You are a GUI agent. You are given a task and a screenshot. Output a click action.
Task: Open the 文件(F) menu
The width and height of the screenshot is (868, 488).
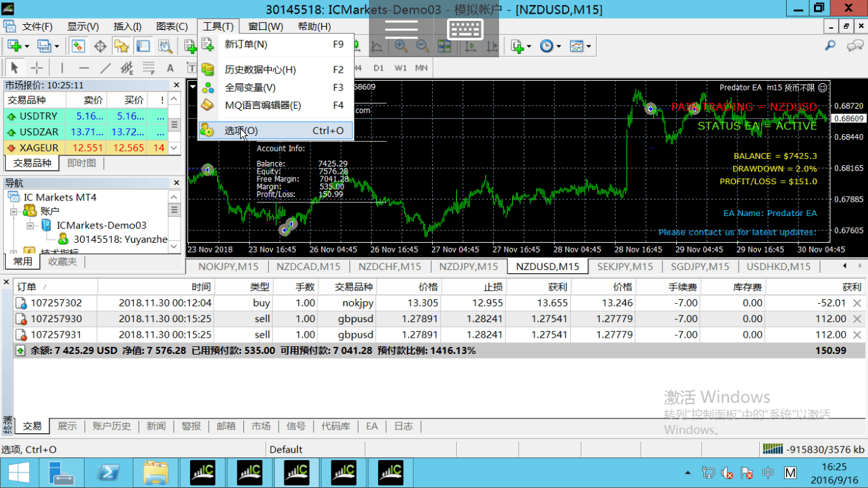[37, 26]
